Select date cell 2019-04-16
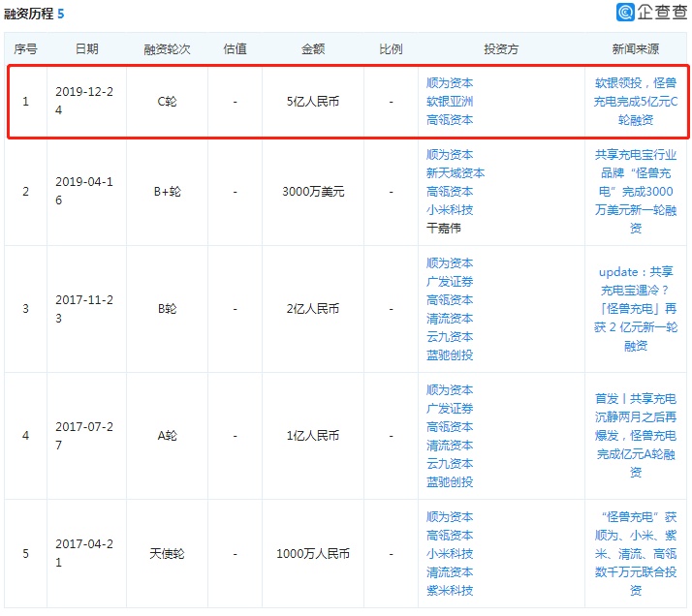This screenshot has height=616, width=692. point(84,191)
